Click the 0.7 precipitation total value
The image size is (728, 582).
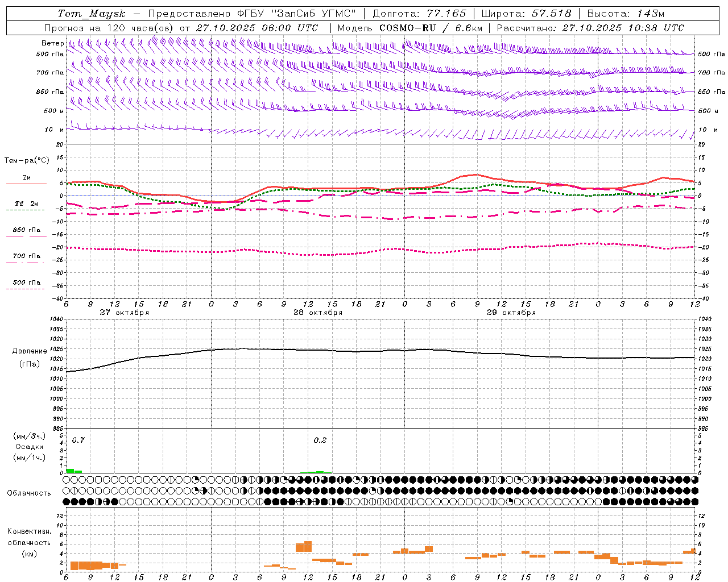pos(78,440)
